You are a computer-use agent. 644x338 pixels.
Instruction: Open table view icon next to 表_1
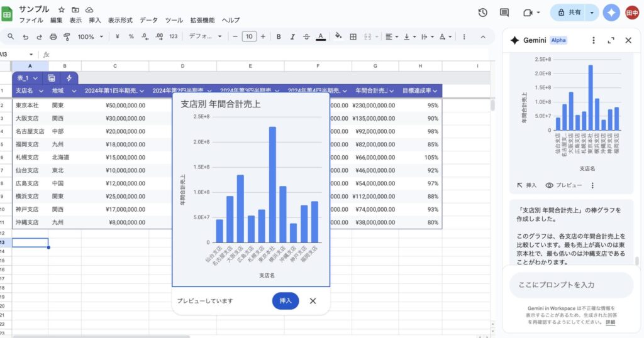(x=52, y=78)
